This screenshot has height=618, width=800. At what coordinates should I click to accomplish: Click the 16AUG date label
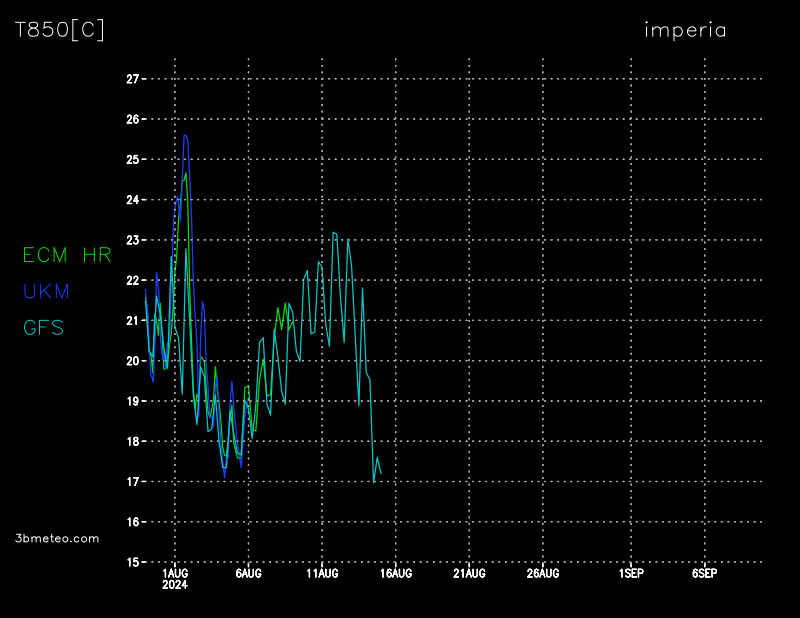[x=396, y=574]
